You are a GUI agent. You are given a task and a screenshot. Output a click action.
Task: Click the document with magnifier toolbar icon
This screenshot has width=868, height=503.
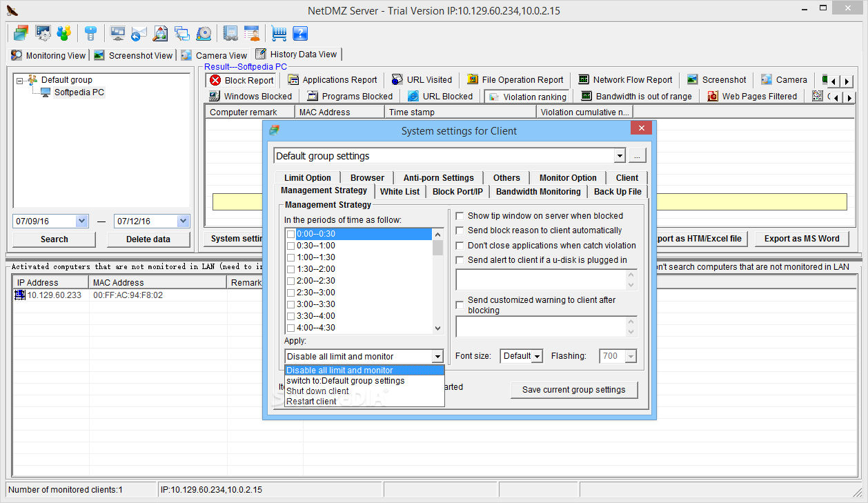coord(161,33)
